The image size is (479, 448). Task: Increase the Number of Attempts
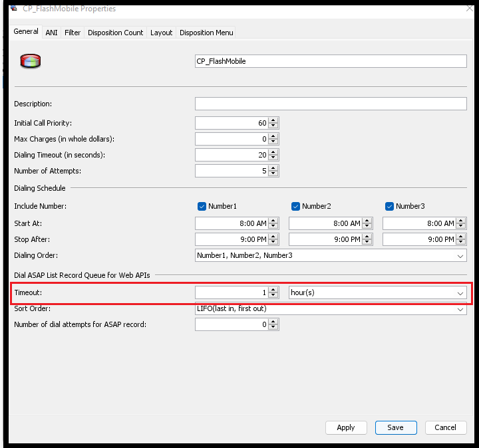pos(273,168)
